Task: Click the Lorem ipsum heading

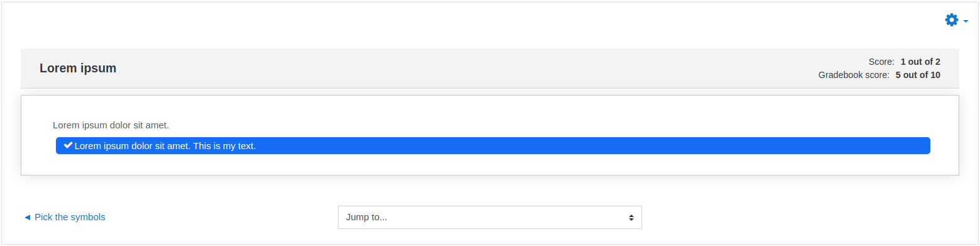Action: 78,68
